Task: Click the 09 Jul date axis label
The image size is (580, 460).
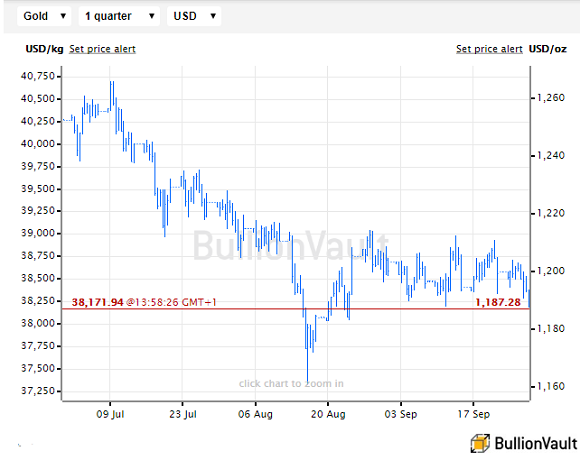Action: pos(110,414)
